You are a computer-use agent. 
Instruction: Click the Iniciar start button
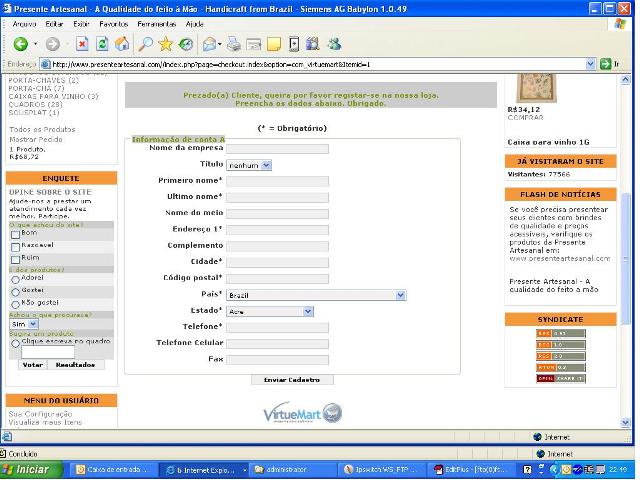(31, 469)
